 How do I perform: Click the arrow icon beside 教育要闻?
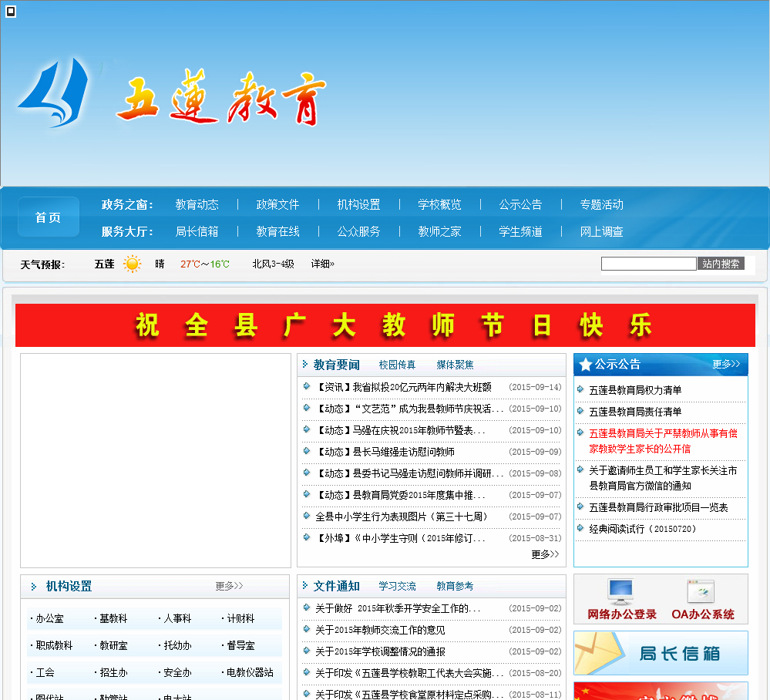pos(305,364)
